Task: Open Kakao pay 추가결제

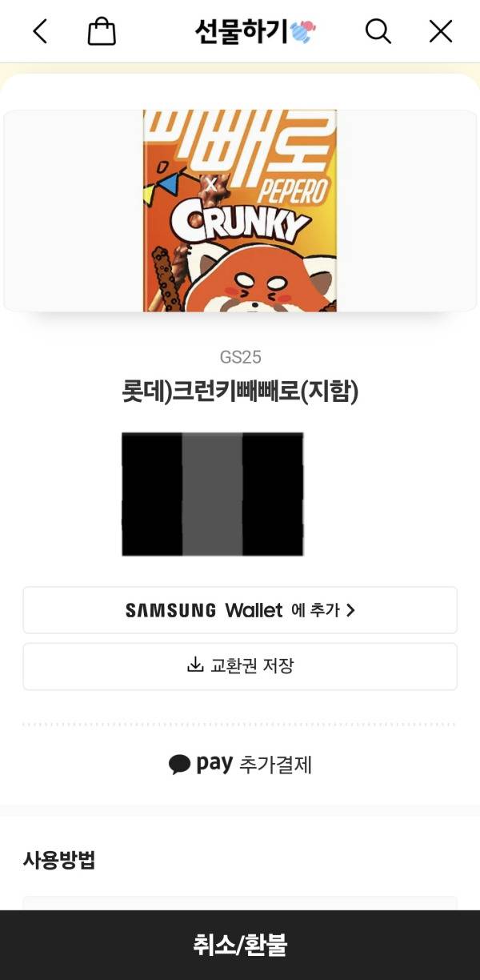Action: pos(240,765)
